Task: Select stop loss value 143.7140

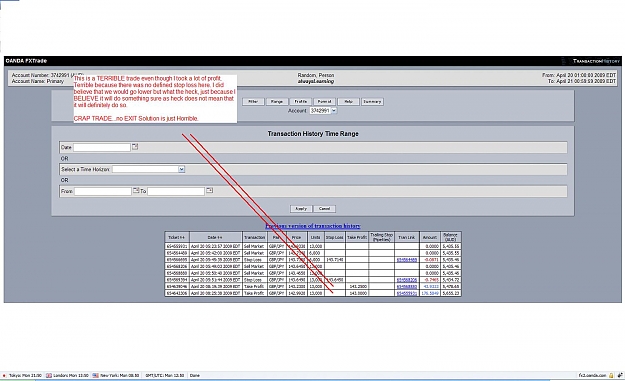Action: (335, 260)
